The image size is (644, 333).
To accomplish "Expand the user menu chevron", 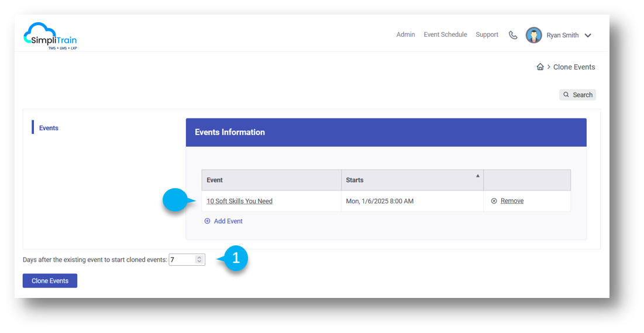I will click(x=588, y=36).
